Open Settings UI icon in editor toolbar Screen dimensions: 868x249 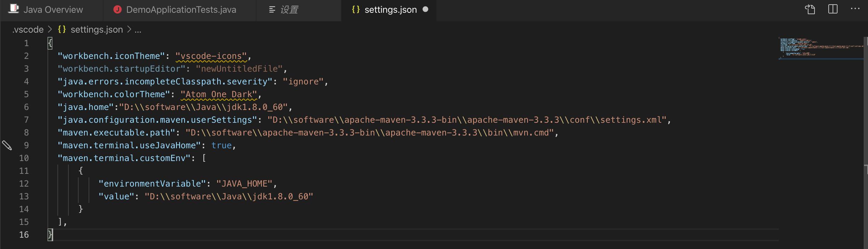click(810, 9)
